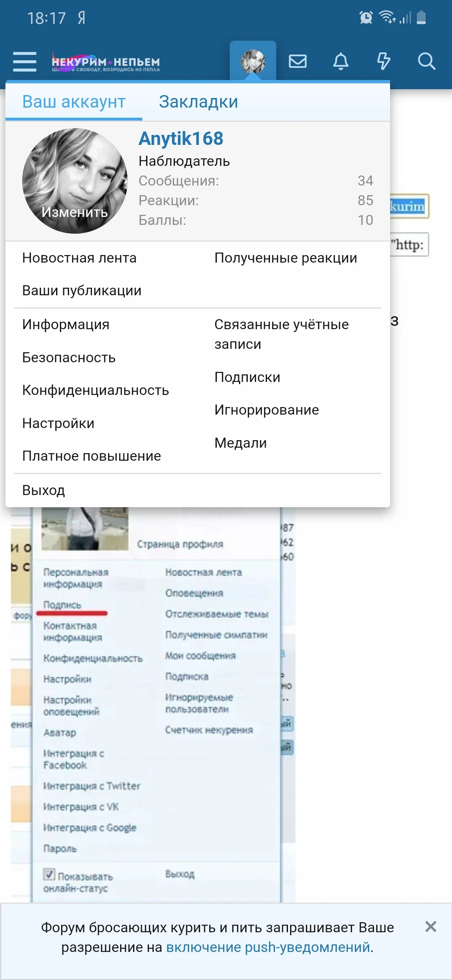Tap Персональная информация in embedded image
The image size is (452, 980).
coord(76,578)
